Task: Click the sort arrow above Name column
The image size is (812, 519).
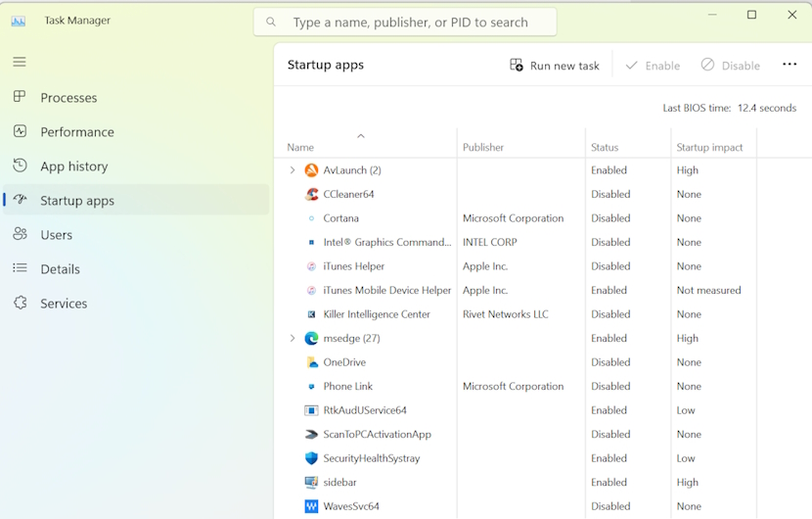Action: click(361, 136)
